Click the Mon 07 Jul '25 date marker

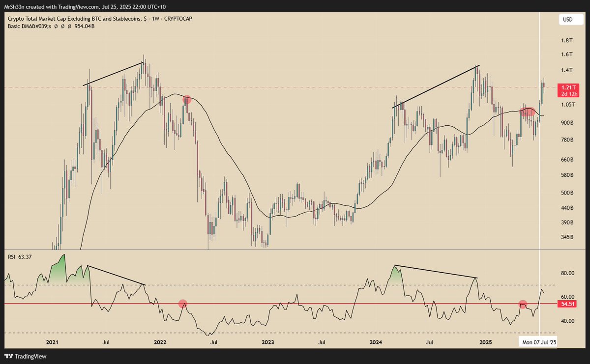pyautogui.click(x=539, y=342)
